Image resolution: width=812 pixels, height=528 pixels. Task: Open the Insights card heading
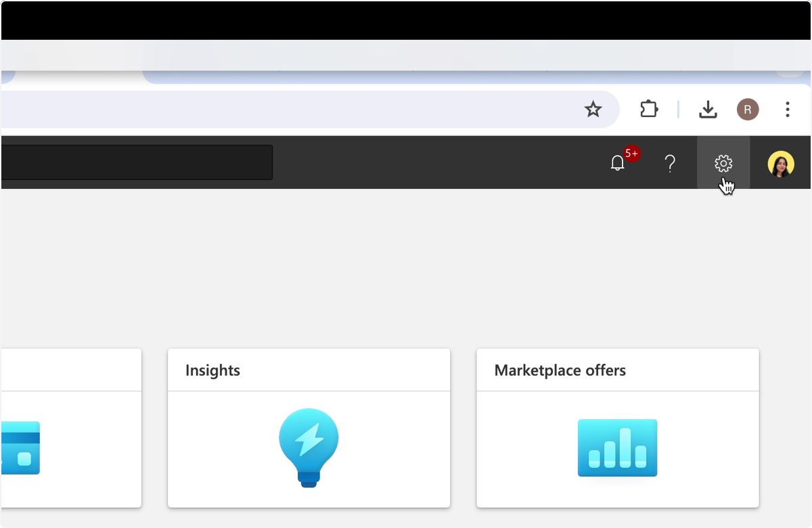212,370
